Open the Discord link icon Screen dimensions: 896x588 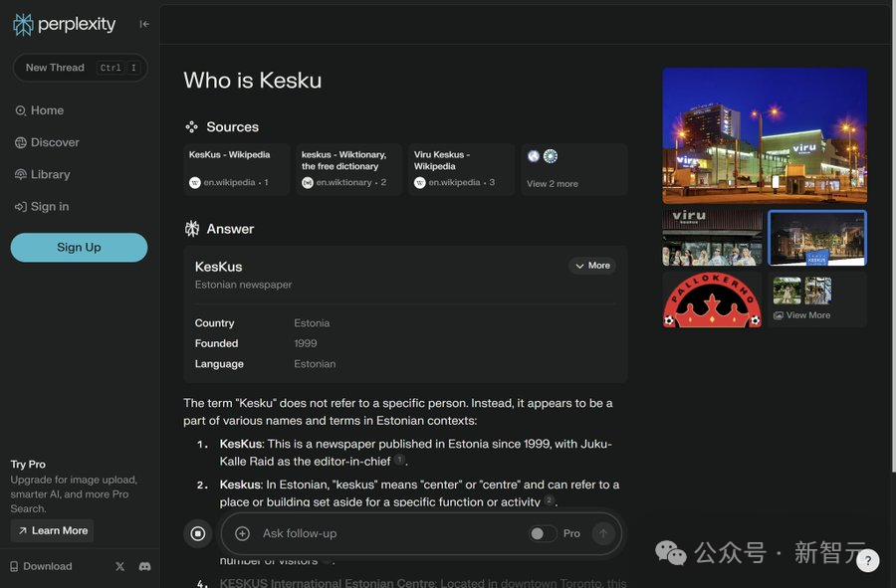tap(144, 566)
